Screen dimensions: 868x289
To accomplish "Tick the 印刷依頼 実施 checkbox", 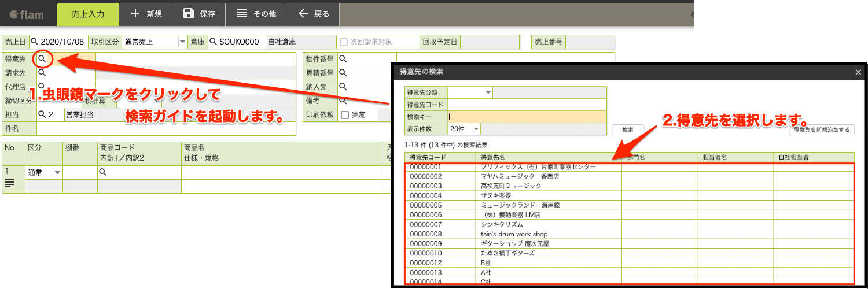I will click(345, 114).
